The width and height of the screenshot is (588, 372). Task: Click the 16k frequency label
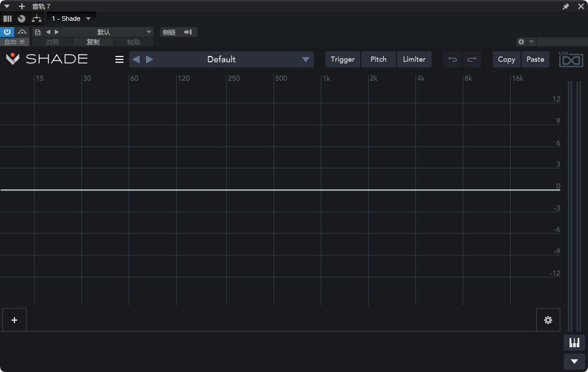518,78
